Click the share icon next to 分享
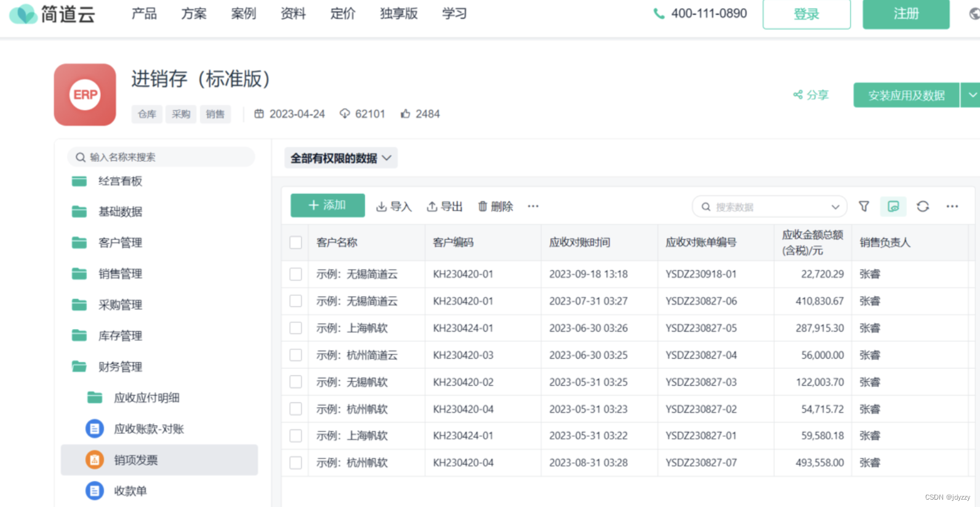 798,95
